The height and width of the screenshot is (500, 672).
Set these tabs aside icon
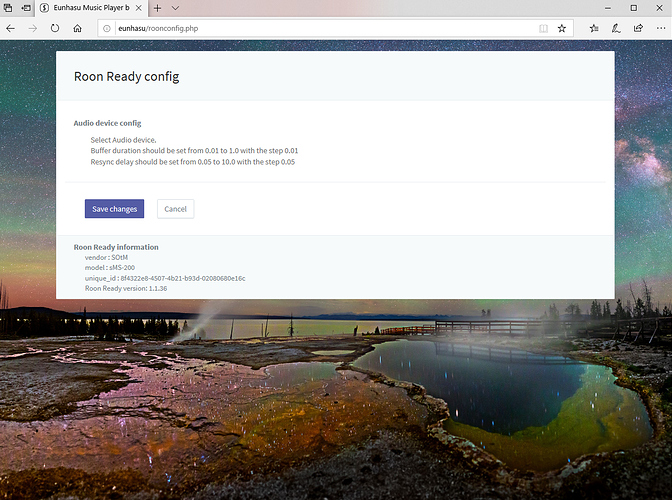[x=26, y=8]
